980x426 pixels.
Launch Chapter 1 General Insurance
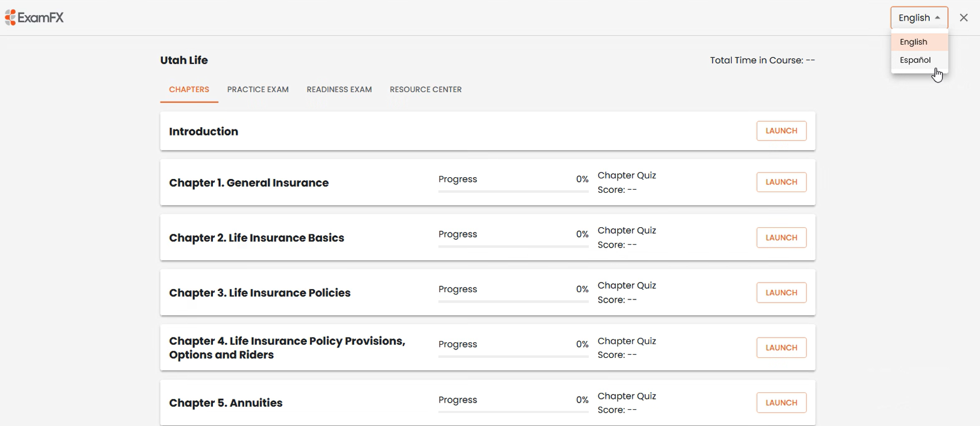coord(781,182)
